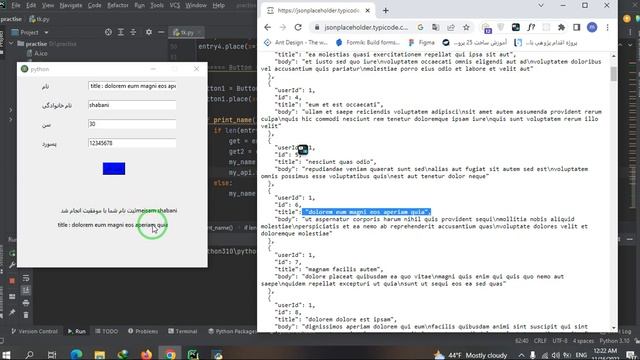
Task: Select the jsonplaceholder Chrome tab
Action: coord(318,11)
